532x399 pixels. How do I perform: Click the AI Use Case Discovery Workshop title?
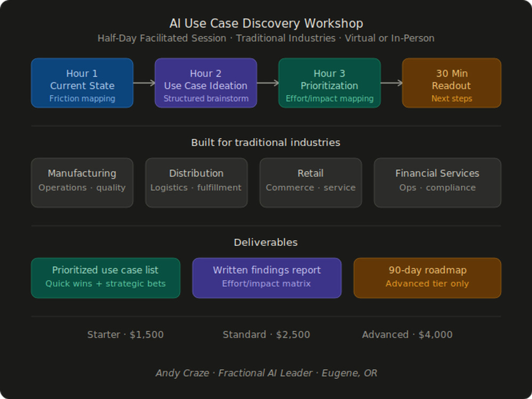pos(267,23)
